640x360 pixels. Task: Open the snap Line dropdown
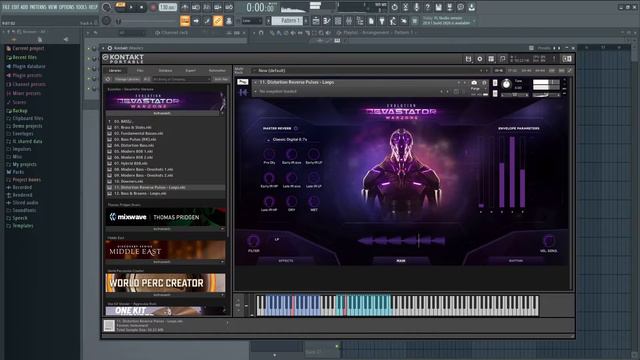(x=252, y=20)
